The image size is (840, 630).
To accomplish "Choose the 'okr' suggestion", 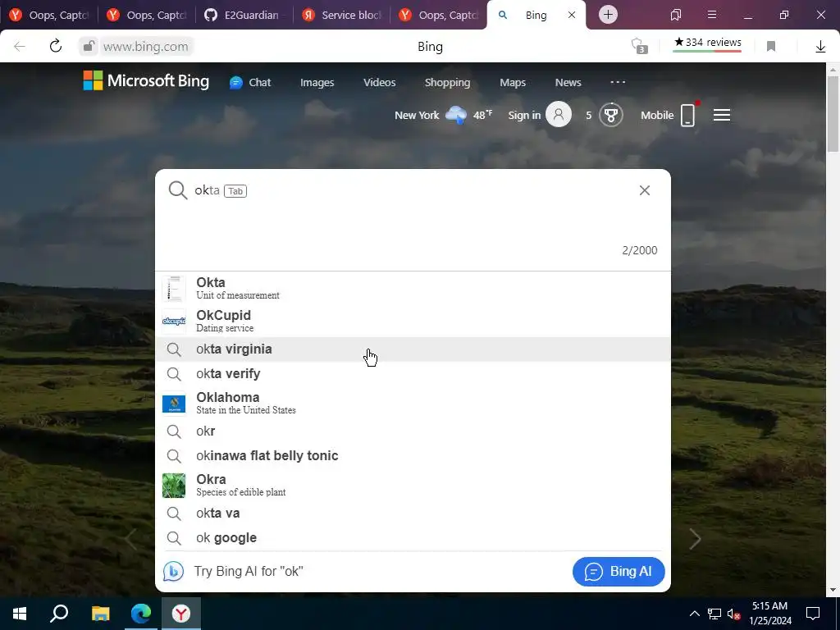I will (x=413, y=431).
